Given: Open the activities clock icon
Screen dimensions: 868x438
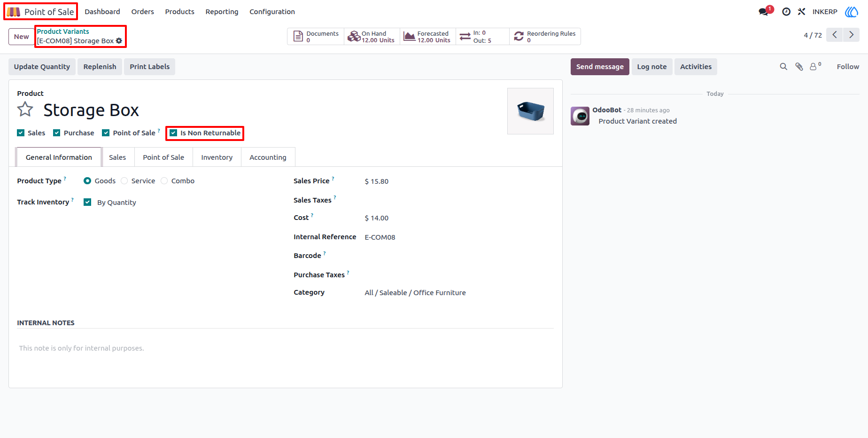Looking at the screenshot, I should click(x=786, y=12).
